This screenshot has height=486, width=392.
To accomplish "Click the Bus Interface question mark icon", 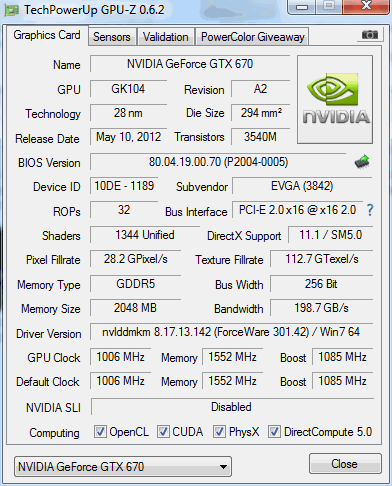I will tap(370, 210).
